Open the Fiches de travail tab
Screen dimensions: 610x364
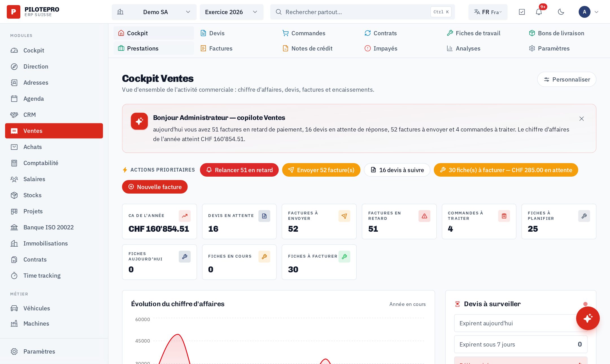point(482,33)
